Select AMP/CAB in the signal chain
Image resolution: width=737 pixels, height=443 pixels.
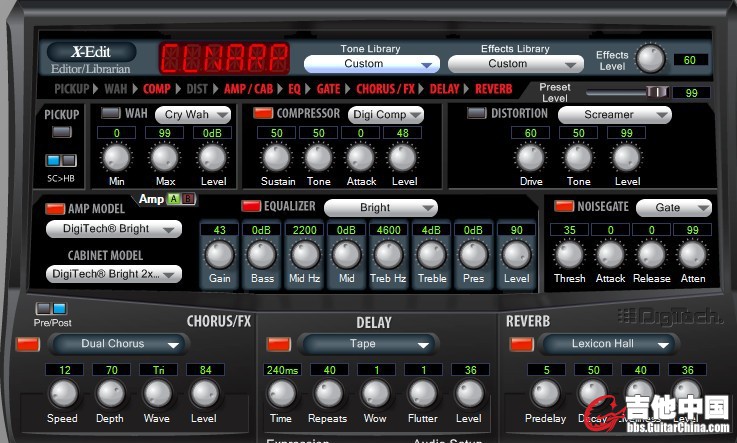250,89
